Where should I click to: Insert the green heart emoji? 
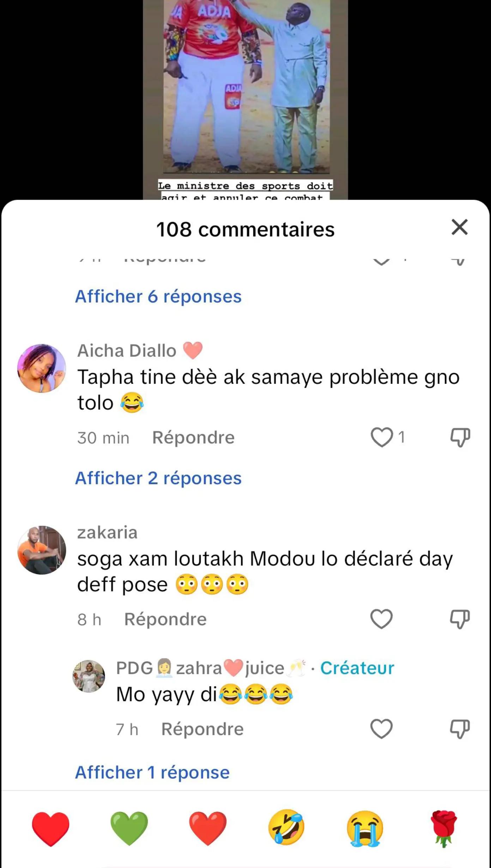tap(129, 828)
